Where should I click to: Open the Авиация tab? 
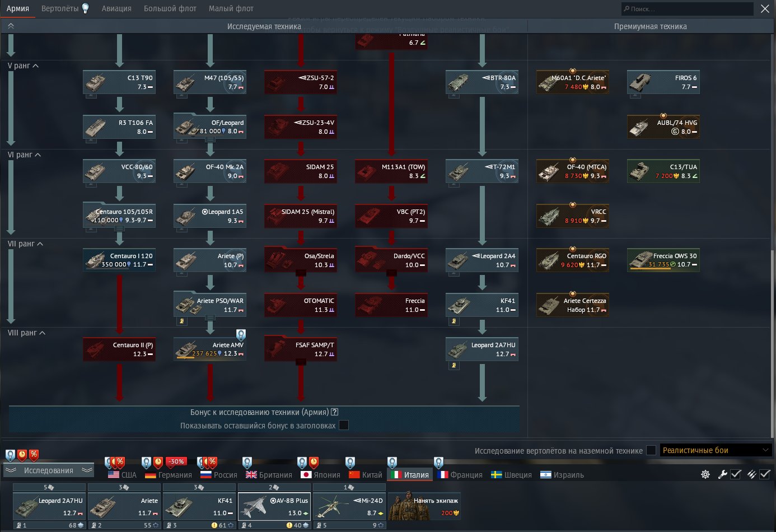coord(116,8)
